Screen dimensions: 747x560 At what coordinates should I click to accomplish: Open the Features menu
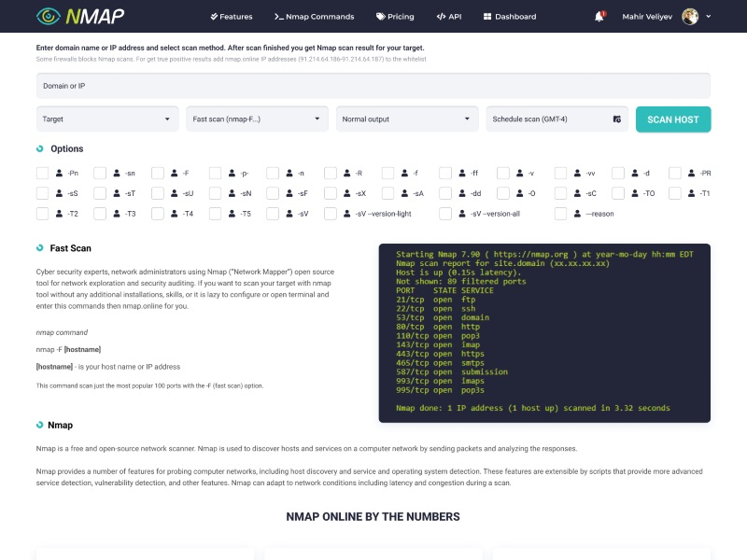pyautogui.click(x=232, y=16)
